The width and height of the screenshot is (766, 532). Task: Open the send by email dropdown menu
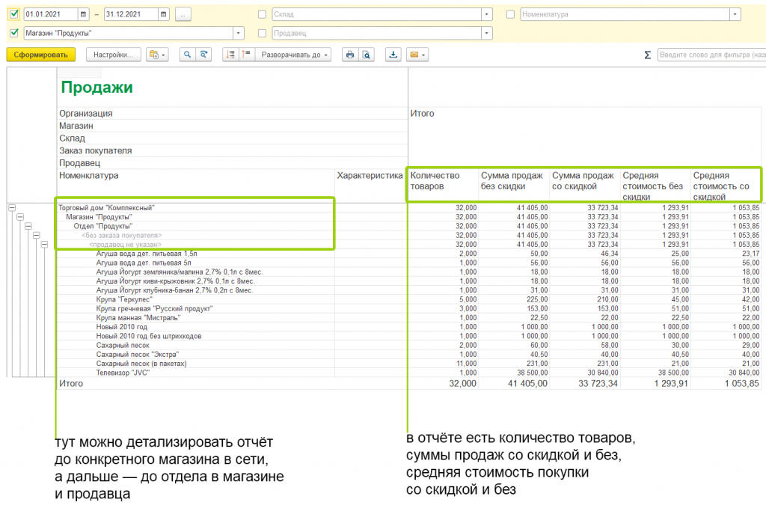pyautogui.click(x=417, y=55)
